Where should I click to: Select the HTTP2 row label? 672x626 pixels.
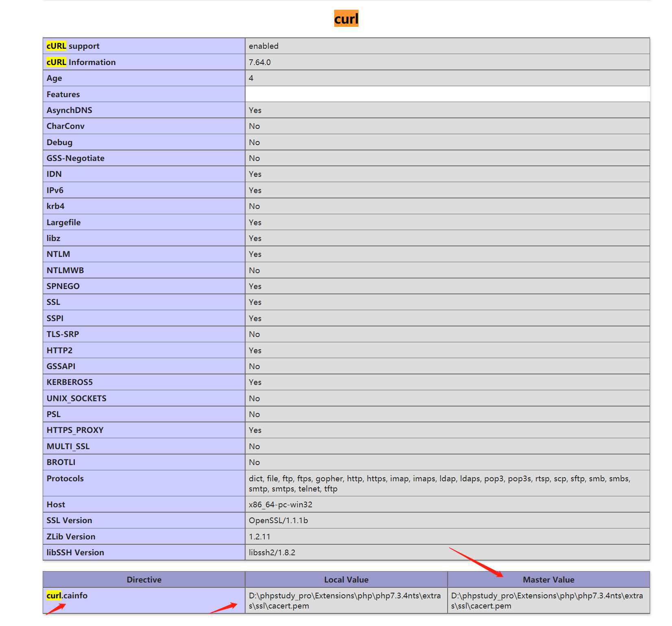59,350
